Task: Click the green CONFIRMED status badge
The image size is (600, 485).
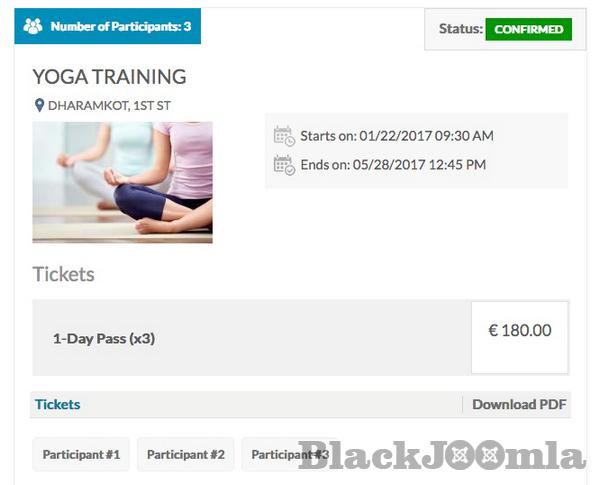Action: click(x=528, y=29)
